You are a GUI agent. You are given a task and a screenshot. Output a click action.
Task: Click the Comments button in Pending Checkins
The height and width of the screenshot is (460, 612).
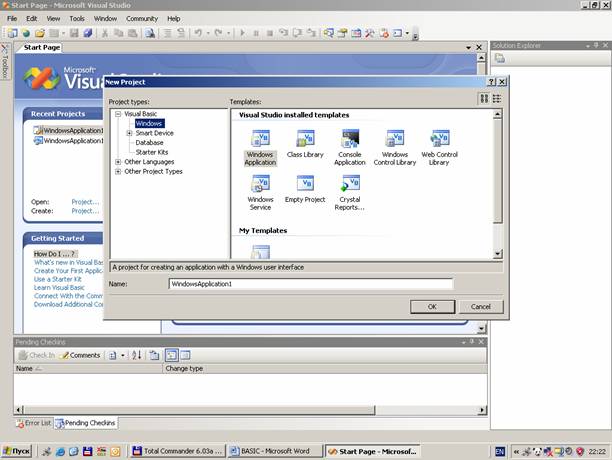click(x=82, y=355)
